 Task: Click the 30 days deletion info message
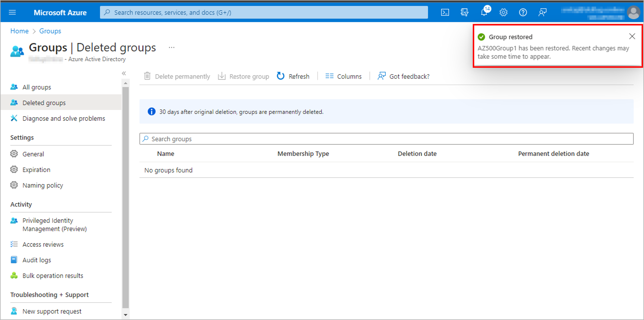pos(241,112)
